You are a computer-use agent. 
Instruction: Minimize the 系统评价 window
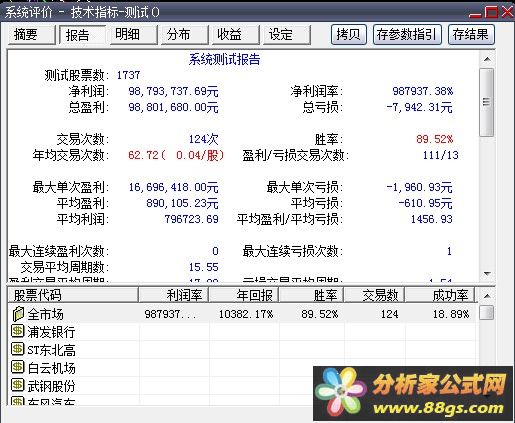tap(475, 13)
